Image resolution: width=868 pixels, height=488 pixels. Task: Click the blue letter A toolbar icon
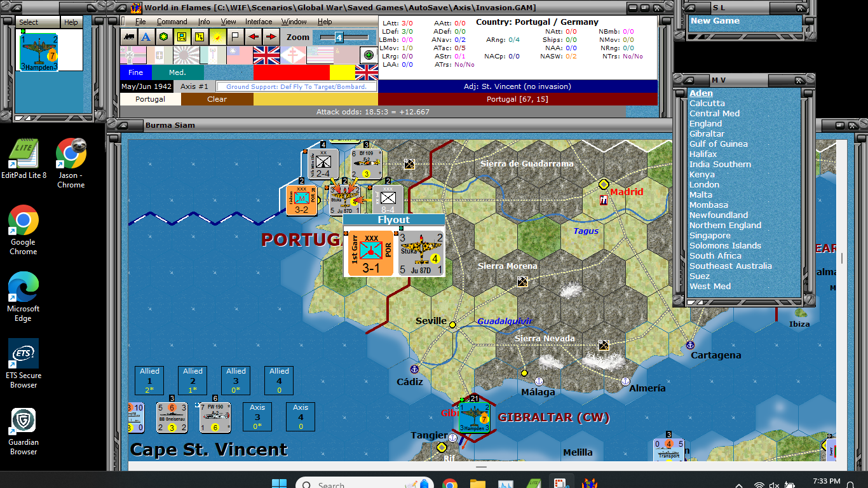(x=146, y=37)
